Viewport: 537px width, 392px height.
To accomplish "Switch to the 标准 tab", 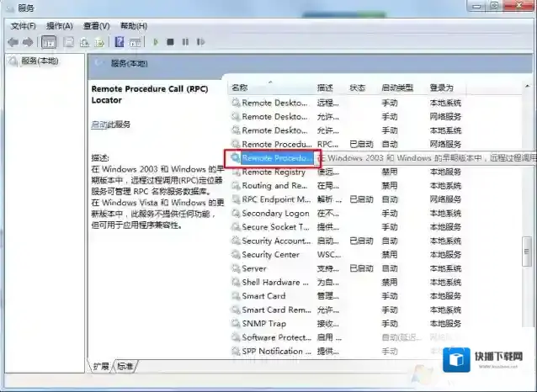I will (125, 366).
